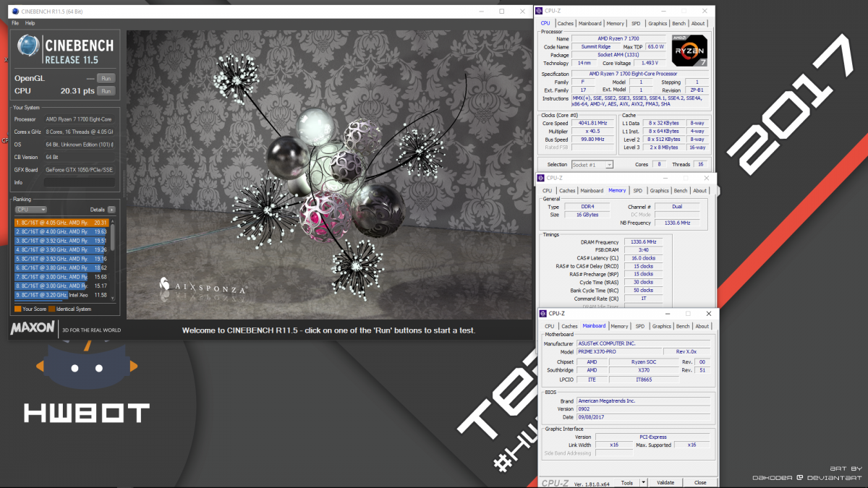Minimize the CPU-Z Memory window
Image resolution: width=868 pixels, height=488 pixels.
coord(665,178)
